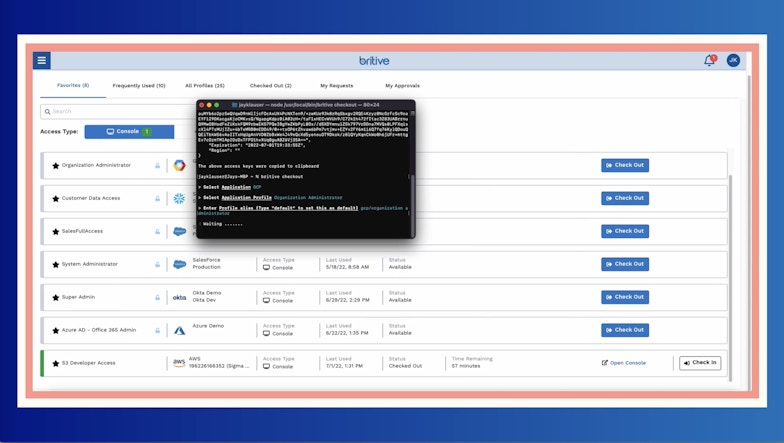Toggle the Console access type filter
This screenshot has height=443, width=784.
click(129, 132)
